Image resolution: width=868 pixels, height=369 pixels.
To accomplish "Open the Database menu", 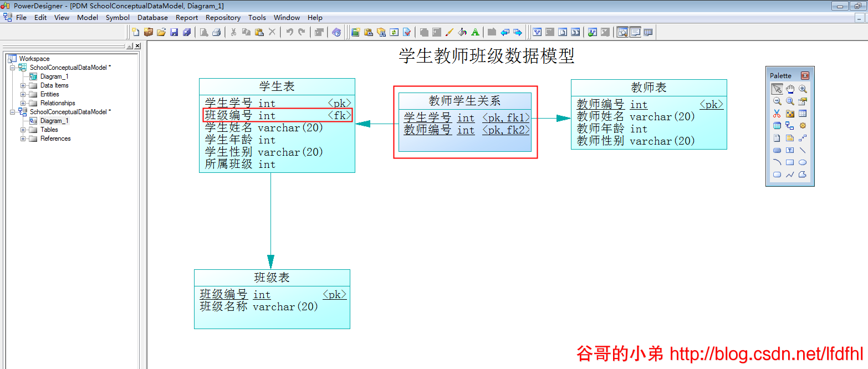I will click(152, 17).
